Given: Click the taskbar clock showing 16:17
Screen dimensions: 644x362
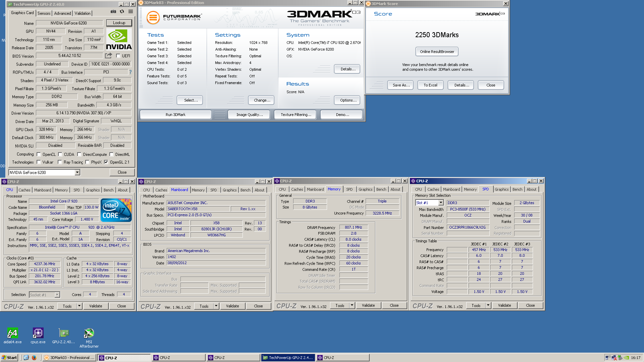Looking at the screenshot, I should click(636, 358).
